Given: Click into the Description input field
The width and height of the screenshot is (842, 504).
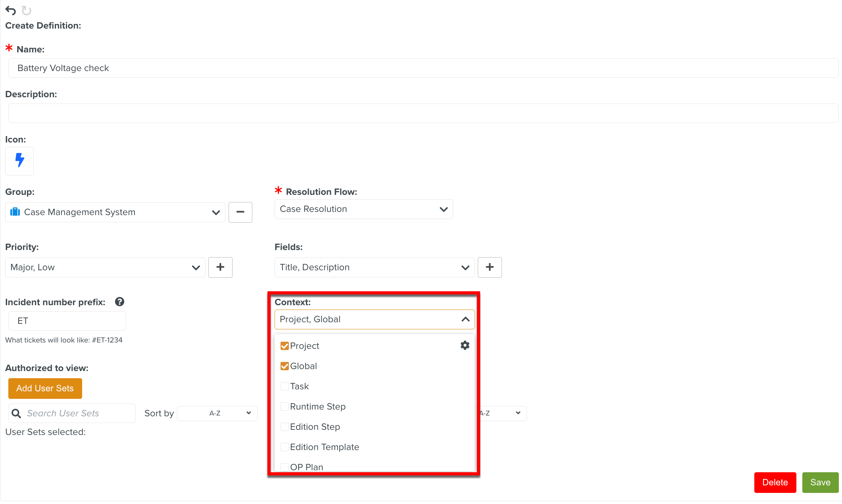Looking at the screenshot, I should pos(423,113).
